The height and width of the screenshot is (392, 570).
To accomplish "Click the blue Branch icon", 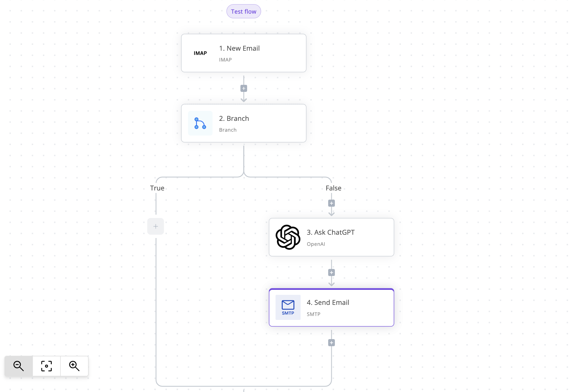I will point(200,123).
